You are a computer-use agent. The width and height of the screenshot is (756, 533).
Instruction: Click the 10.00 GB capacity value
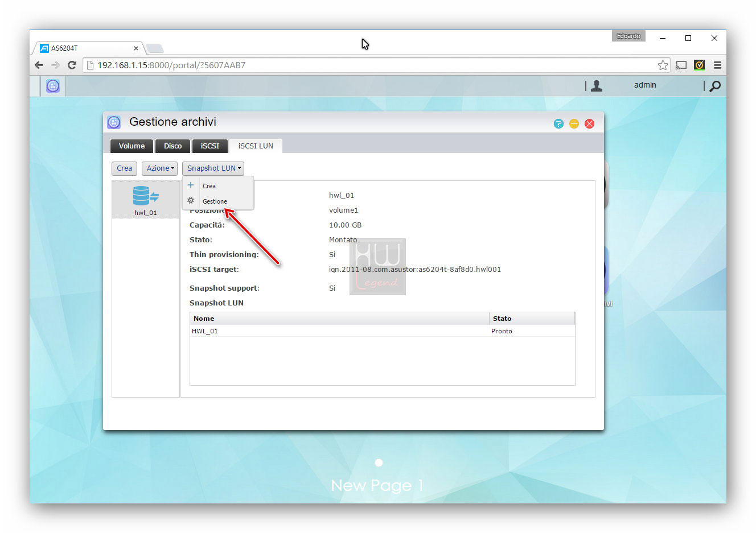345,225
